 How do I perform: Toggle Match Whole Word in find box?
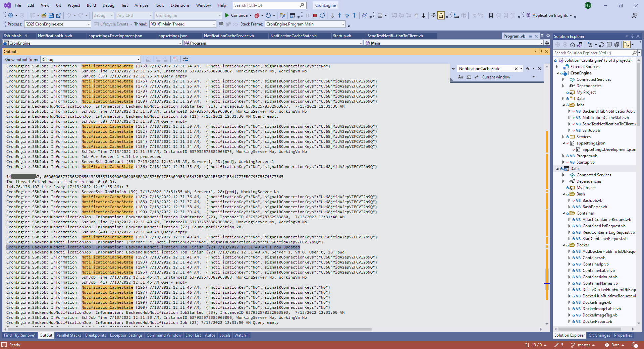click(x=469, y=77)
